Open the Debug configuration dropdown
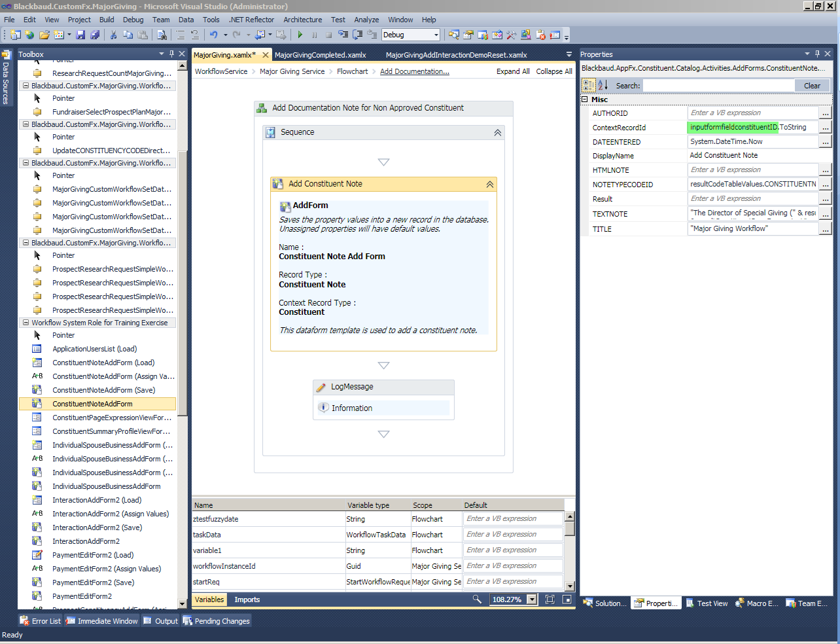This screenshot has height=644, width=840. [436, 35]
